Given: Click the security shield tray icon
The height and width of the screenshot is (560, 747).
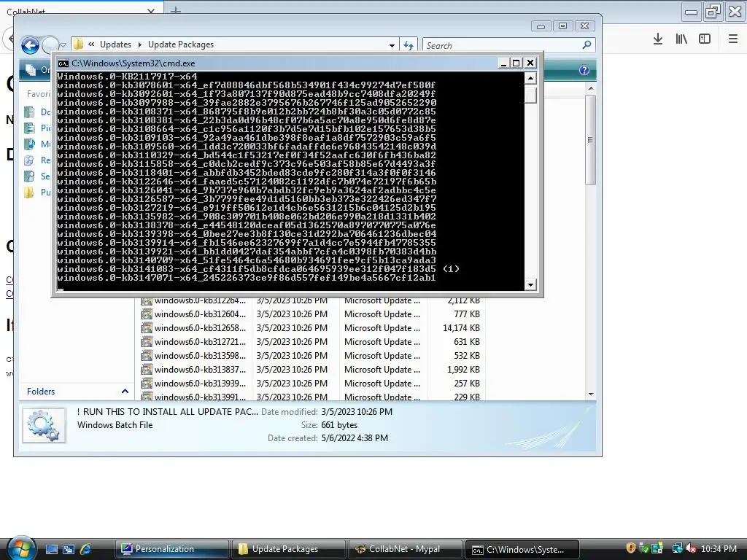Looking at the screenshot, I should tap(631, 548).
